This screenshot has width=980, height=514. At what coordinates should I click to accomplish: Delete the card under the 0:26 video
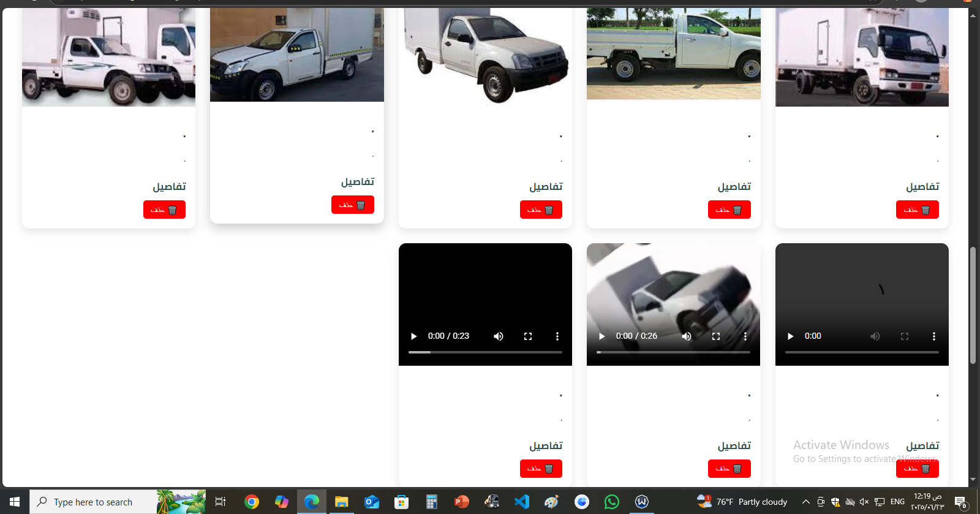tap(729, 469)
